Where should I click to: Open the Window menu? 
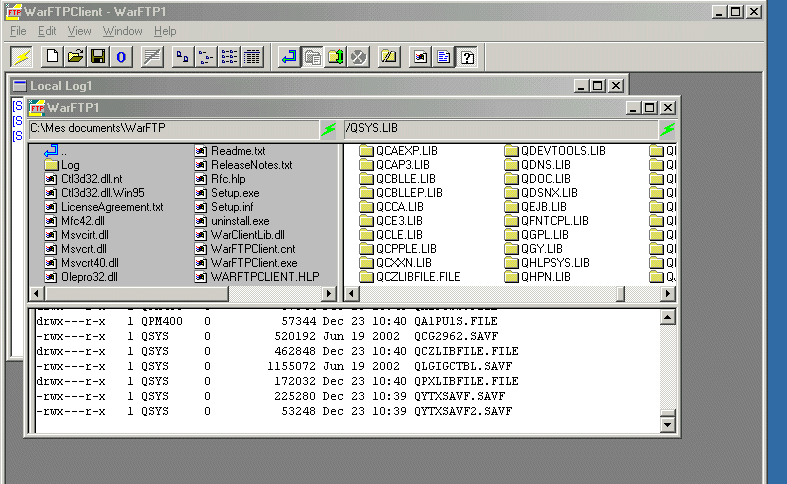(122, 31)
